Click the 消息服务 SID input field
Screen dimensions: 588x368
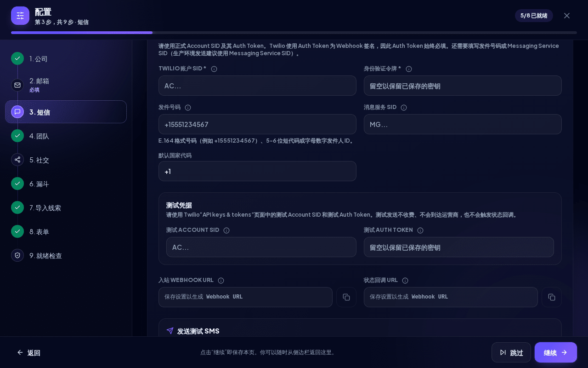(x=463, y=124)
